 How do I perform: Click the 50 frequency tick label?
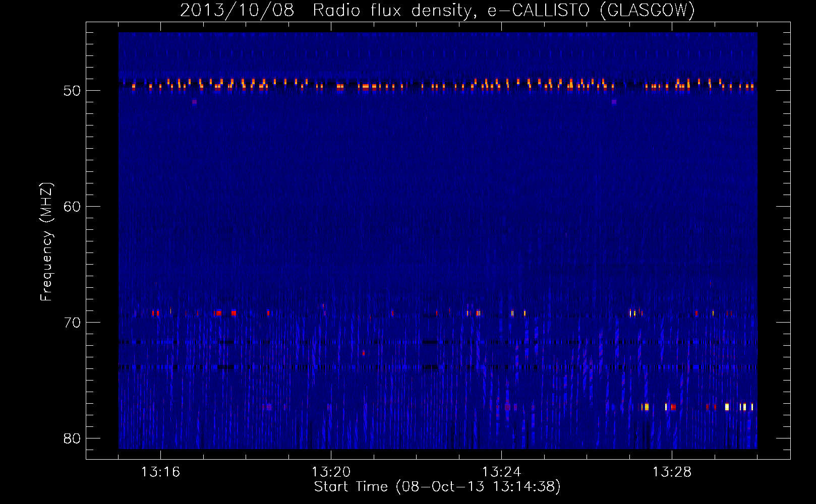pyautogui.click(x=72, y=91)
